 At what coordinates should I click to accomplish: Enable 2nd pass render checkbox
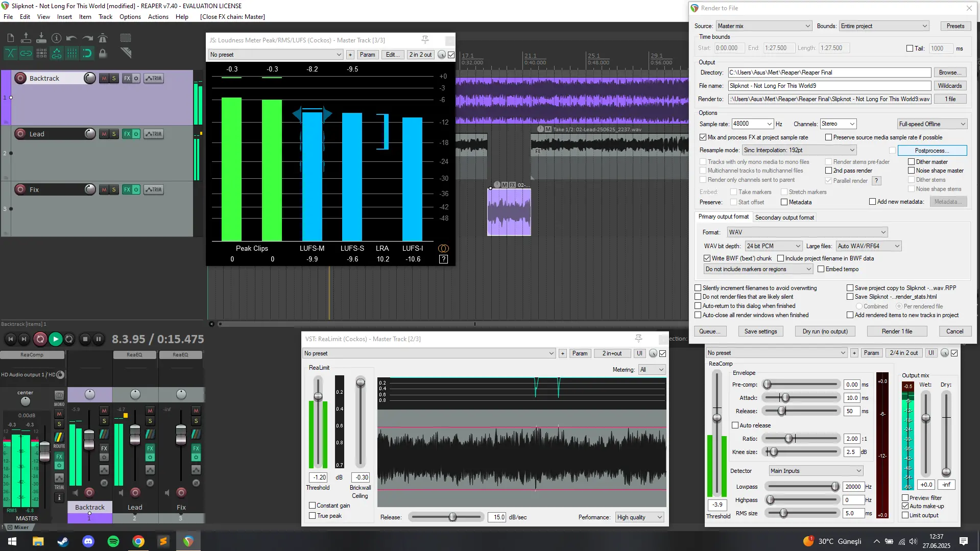point(828,171)
